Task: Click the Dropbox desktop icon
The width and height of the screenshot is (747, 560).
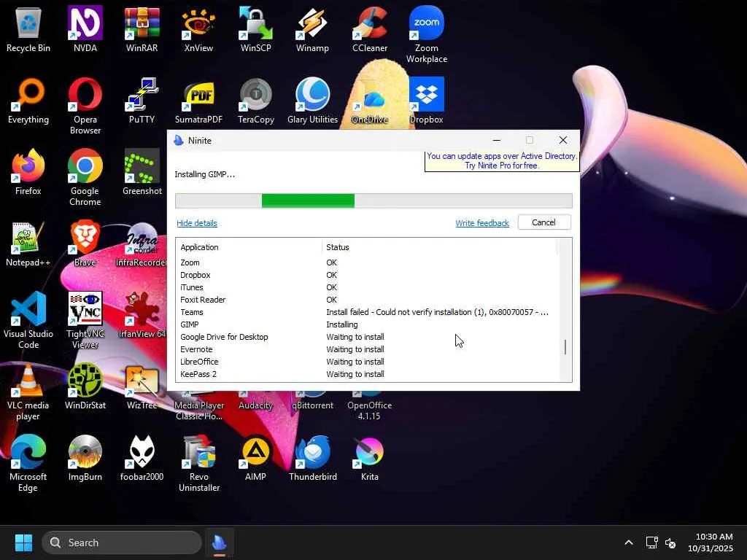Action: pyautogui.click(x=426, y=101)
